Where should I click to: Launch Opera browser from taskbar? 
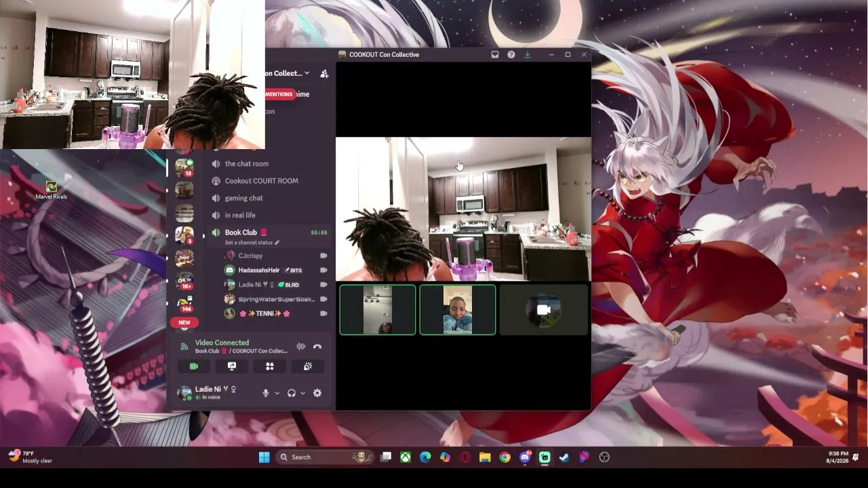(465, 457)
